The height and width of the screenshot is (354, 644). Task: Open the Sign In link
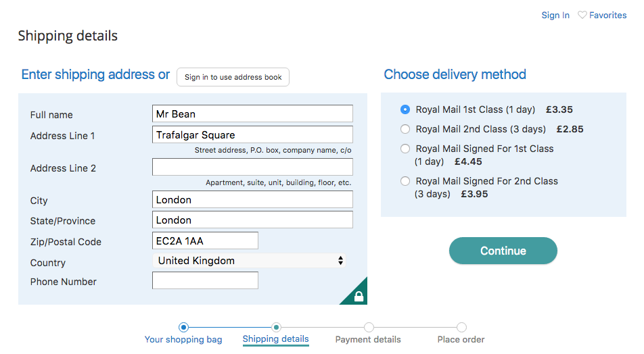tap(555, 15)
